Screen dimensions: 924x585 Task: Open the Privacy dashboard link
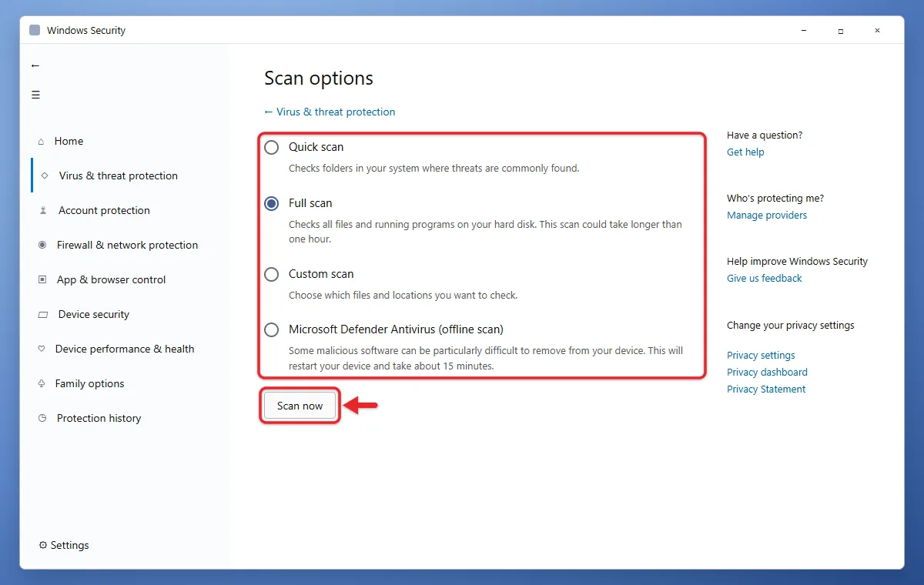767,372
